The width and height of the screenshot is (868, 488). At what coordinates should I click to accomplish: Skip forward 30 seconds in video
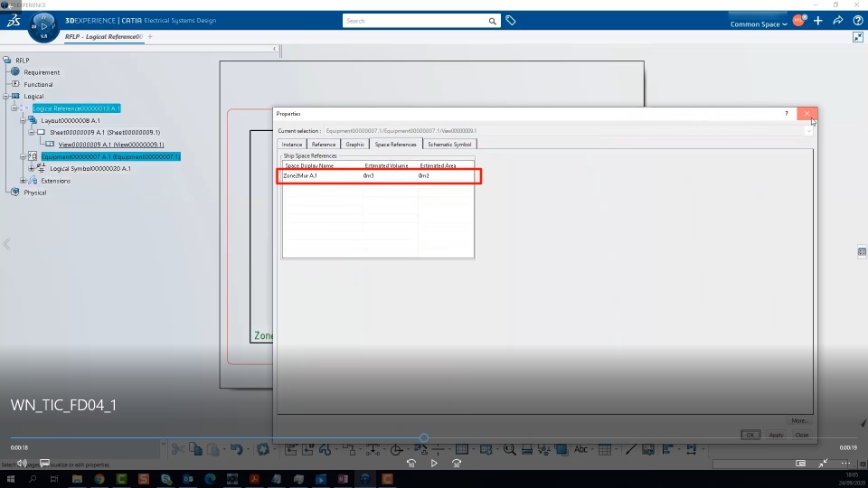pos(457,463)
